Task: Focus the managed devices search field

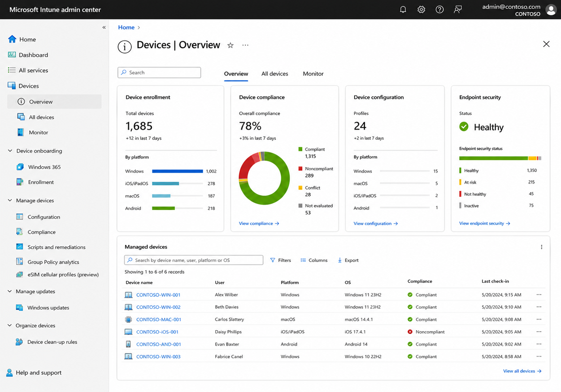Action: point(193,260)
